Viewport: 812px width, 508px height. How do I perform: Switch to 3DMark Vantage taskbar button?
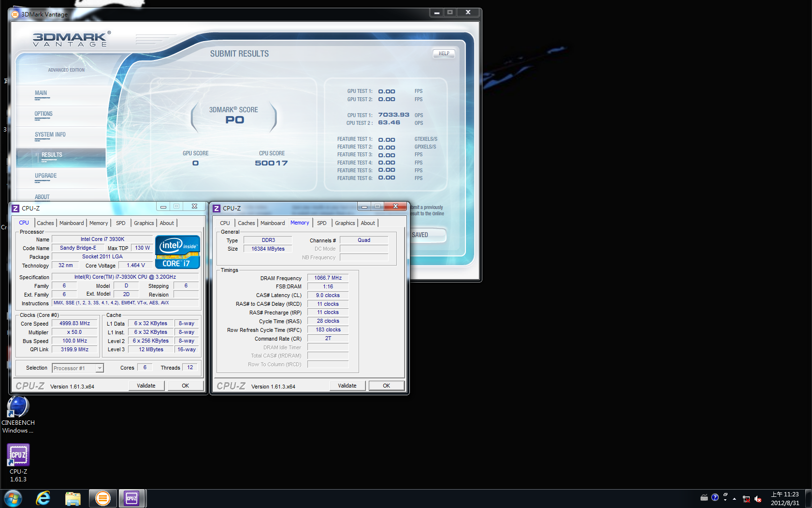102,498
